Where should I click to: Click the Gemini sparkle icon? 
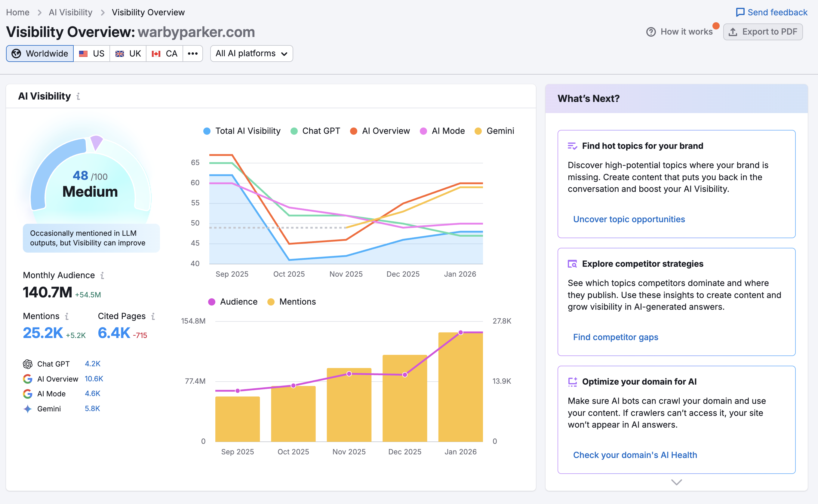point(28,409)
